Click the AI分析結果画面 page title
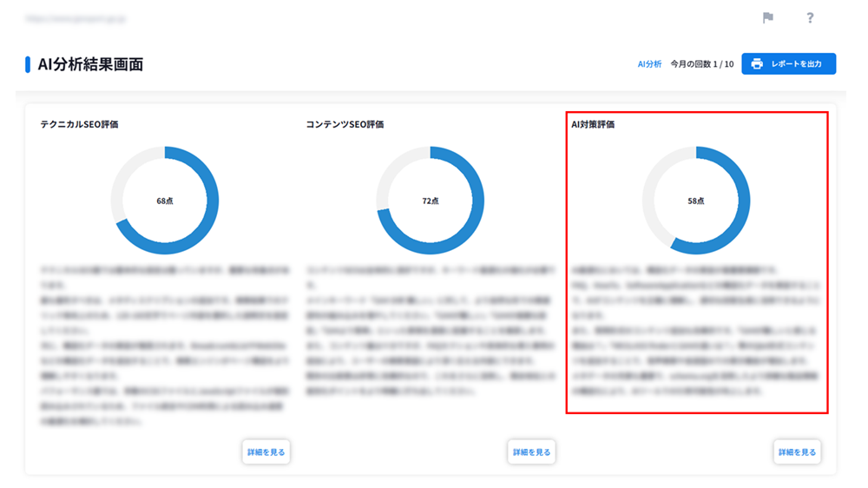 click(90, 64)
